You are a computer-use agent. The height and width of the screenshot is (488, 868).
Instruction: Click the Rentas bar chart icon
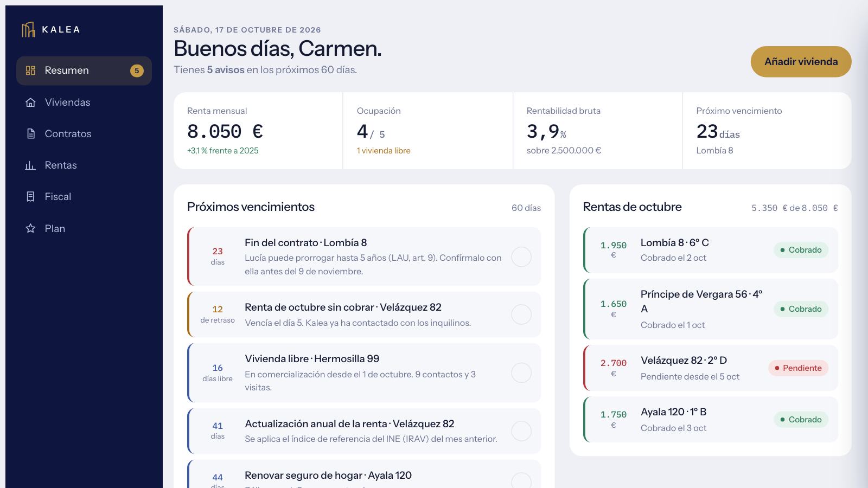[30, 165]
